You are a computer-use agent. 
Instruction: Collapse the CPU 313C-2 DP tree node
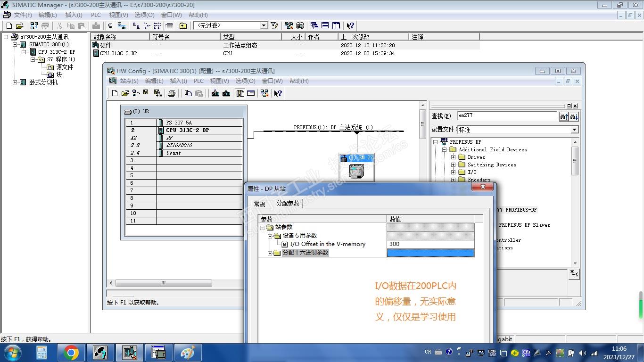[x=24, y=52]
